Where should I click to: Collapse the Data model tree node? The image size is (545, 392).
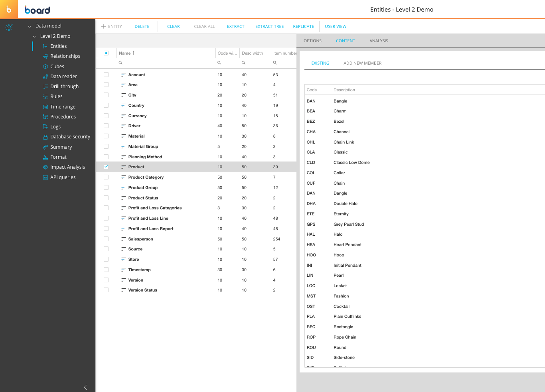(x=29, y=26)
